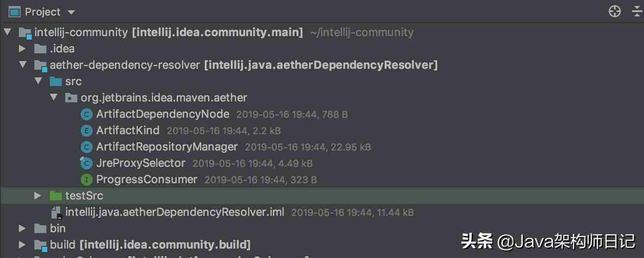644x258 pixels.
Task: Click the ArtifactKind enum icon
Action: [87, 131]
